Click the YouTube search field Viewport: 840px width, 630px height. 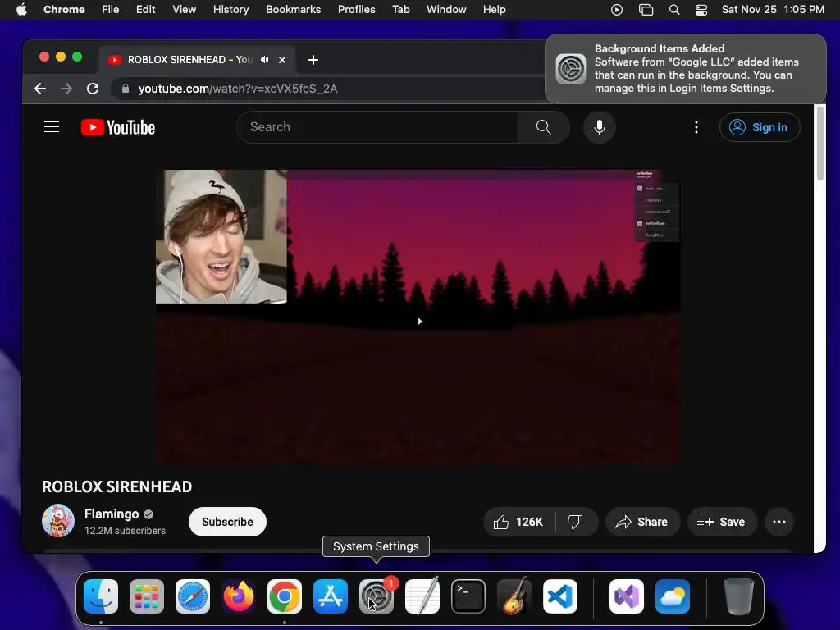[x=377, y=127]
